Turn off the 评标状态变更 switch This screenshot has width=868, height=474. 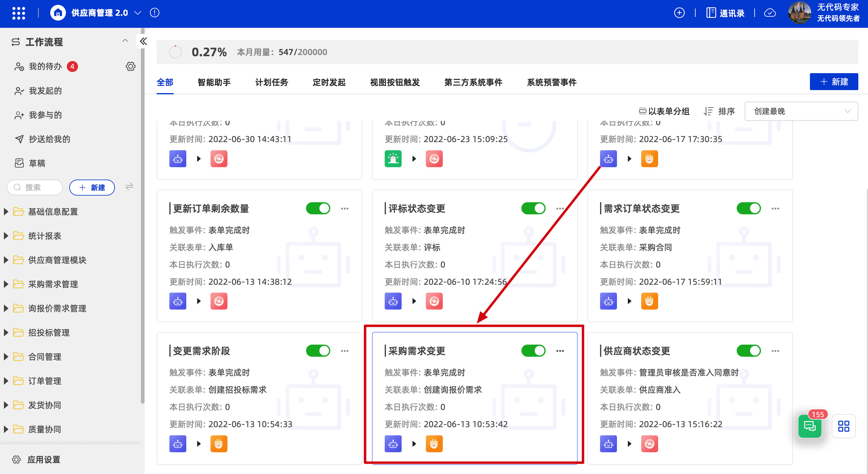(533, 209)
